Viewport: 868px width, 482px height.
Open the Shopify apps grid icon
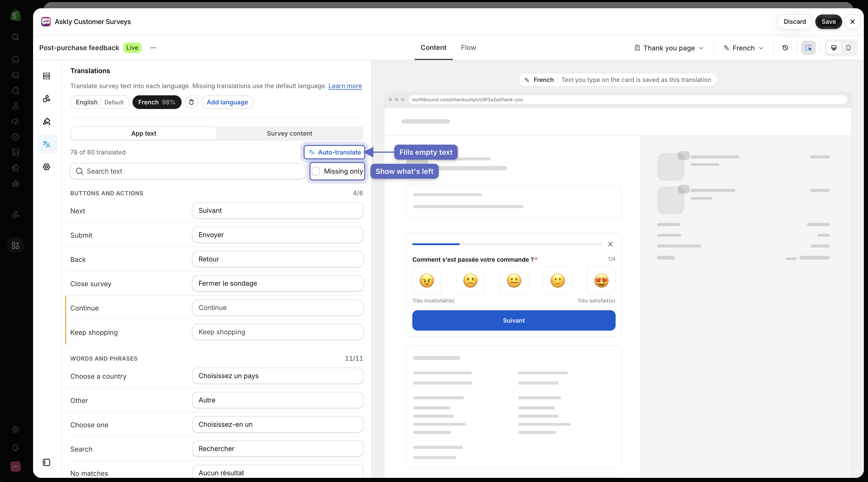tap(16, 245)
